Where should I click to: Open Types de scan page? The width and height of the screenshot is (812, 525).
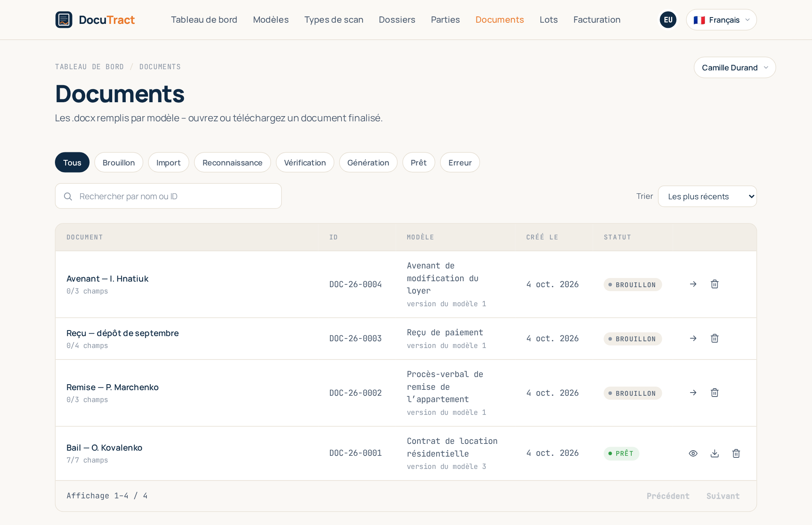334,19
